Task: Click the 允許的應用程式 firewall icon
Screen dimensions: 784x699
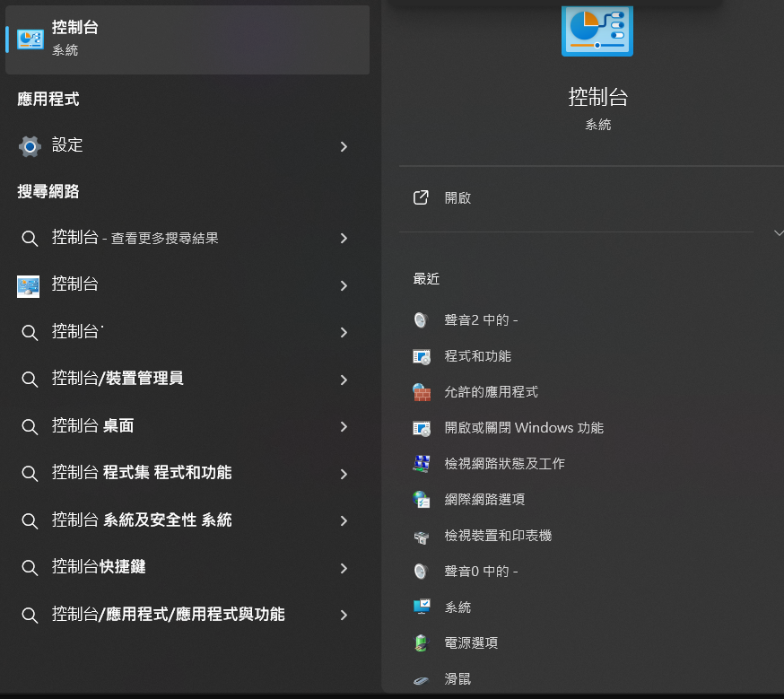Action: tap(422, 392)
